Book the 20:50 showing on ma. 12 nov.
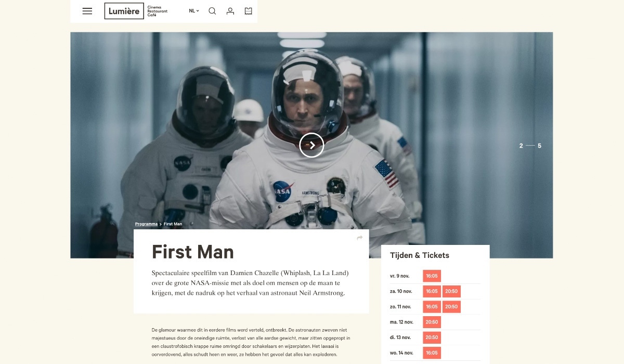Image resolution: width=624 pixels, height=364 pixels. (x=432, y=322)
